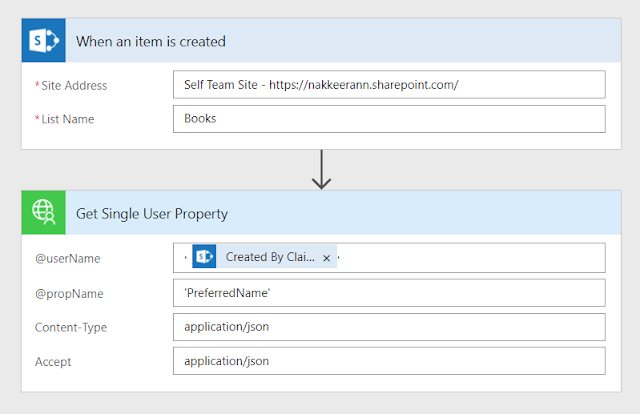
Task: Collapse the Get Single User Property header
Action: pyautogui.click(x=343, y=212)
